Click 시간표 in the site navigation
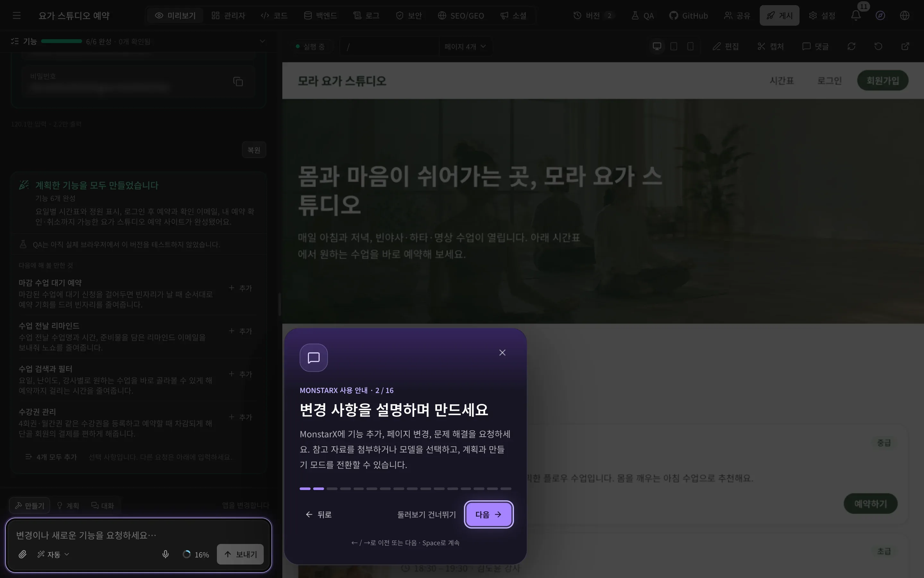Image resolution: width=924 pixels, height=578 pixels. pos(782,80)
